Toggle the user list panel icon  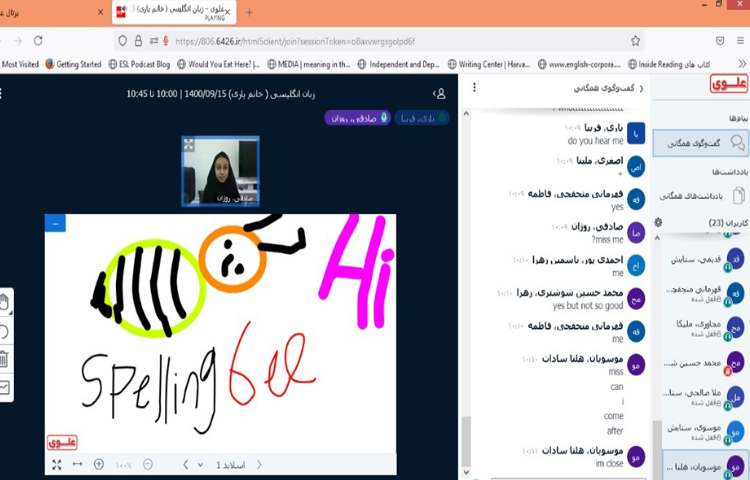439,94
